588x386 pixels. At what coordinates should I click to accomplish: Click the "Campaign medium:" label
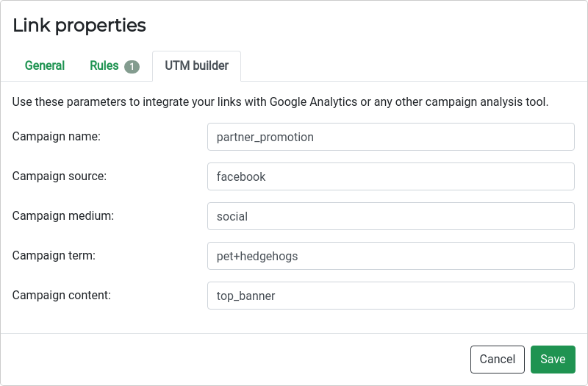(x=63, y=216)
